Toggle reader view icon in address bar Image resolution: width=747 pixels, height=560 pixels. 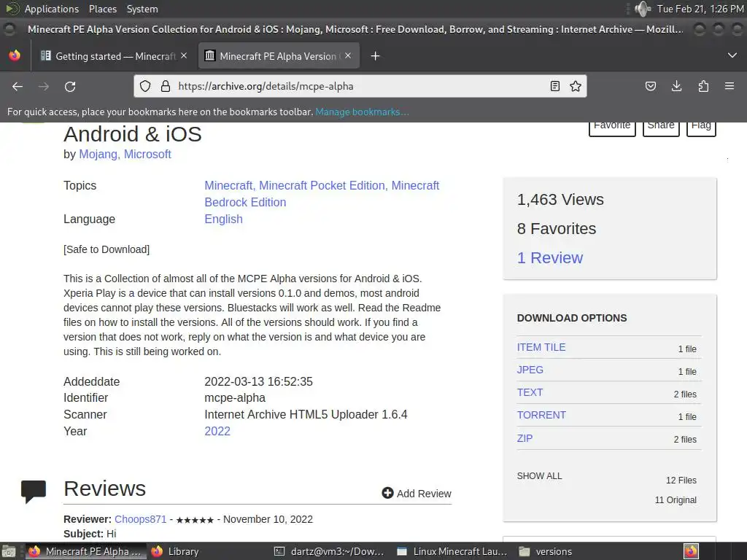pos(554,86)
